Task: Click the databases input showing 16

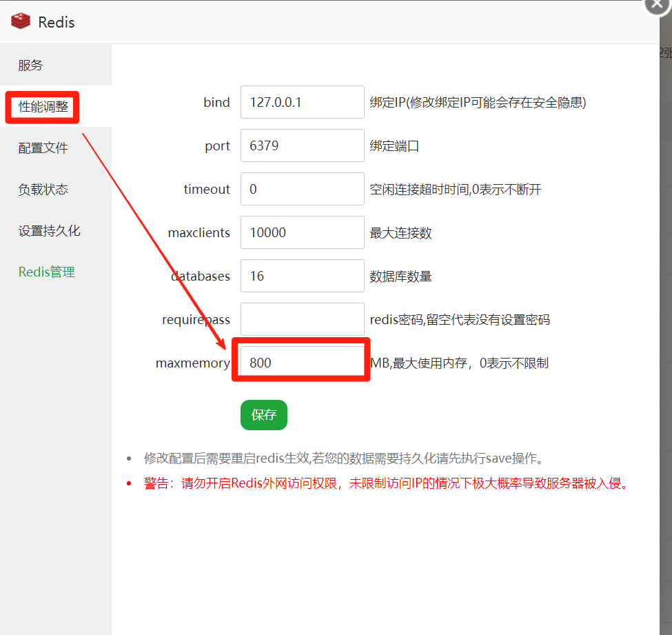Action: click(302, 276)
